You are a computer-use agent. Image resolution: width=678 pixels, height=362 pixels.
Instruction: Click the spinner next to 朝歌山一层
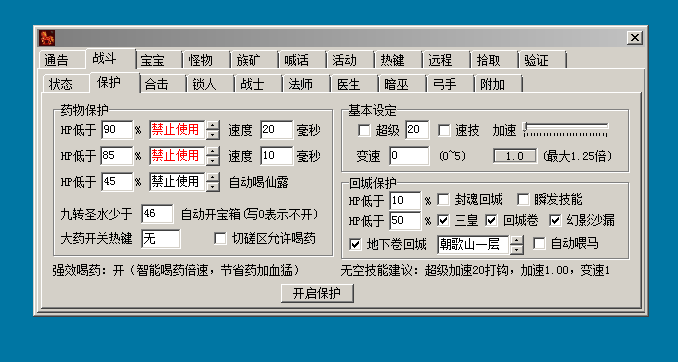(516, 245)
